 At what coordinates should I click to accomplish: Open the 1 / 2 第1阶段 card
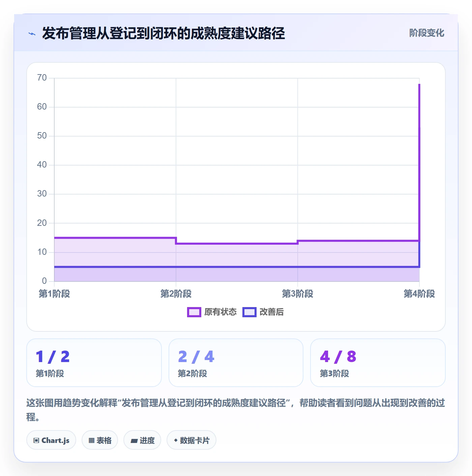[94, 363]
